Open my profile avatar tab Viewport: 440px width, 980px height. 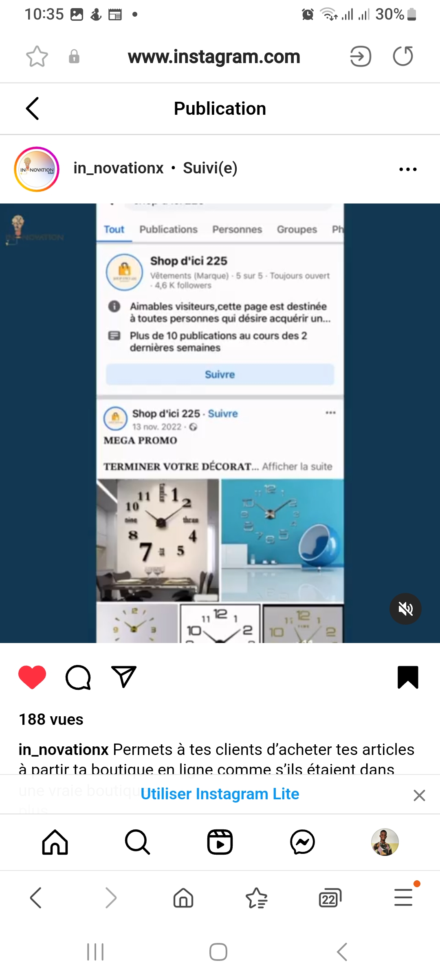(385, 842)
